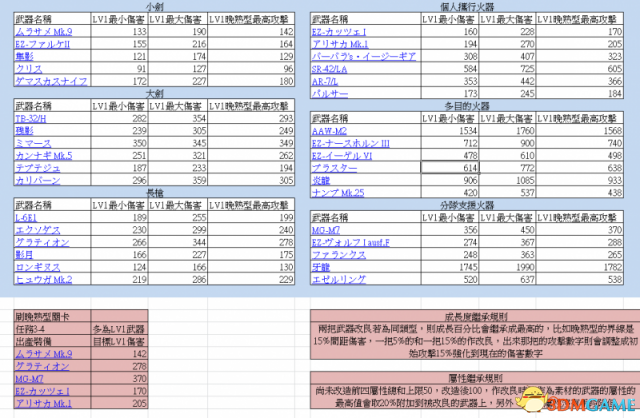Open the L-6E1 spear link

pyautogui.click(x=26, y=218)
